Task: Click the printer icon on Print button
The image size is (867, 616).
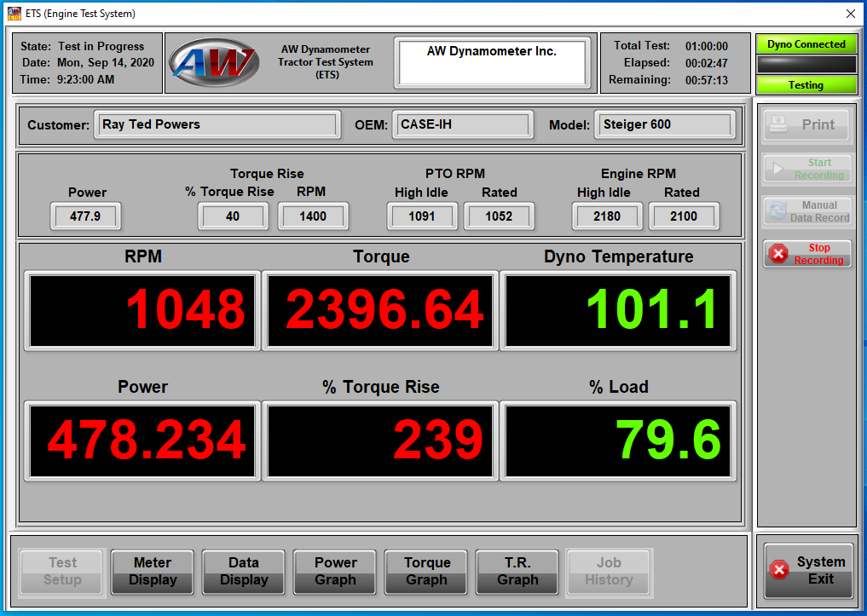Action: [x=777, y=125]
